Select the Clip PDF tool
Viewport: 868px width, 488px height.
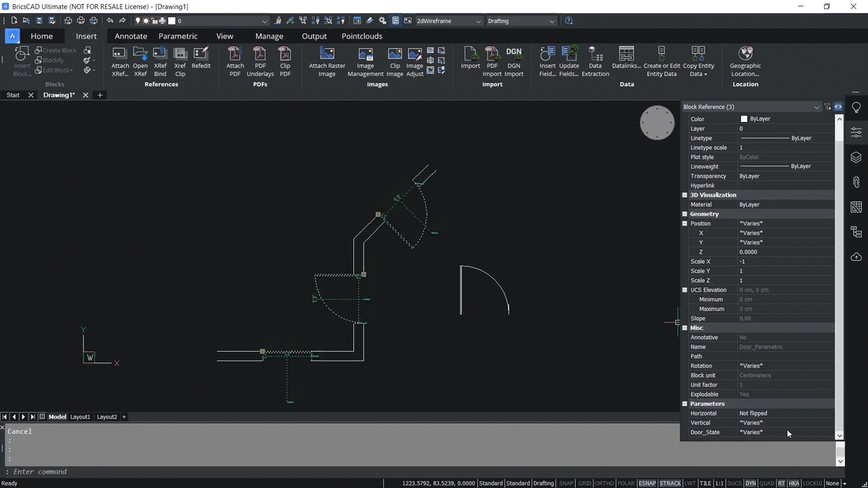285,62
